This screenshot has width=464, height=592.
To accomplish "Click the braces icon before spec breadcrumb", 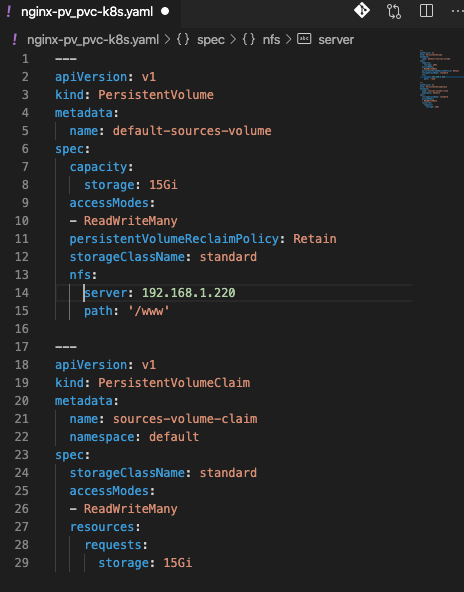I will (183, 39).
